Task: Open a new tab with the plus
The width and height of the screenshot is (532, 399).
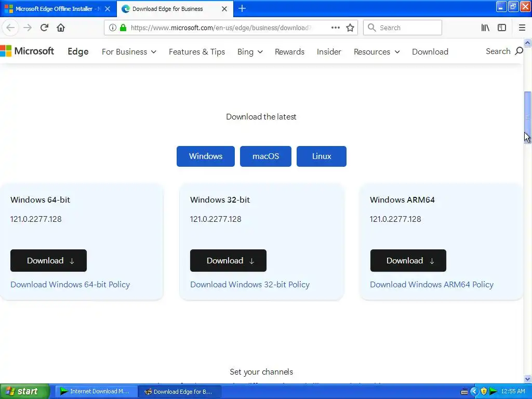Action: [x=242, y=8]
